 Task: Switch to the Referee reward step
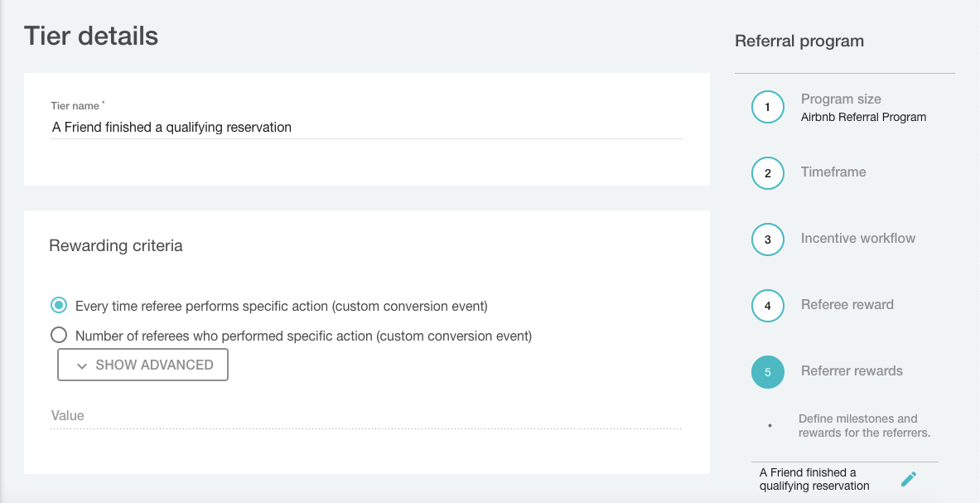[847, 305]
